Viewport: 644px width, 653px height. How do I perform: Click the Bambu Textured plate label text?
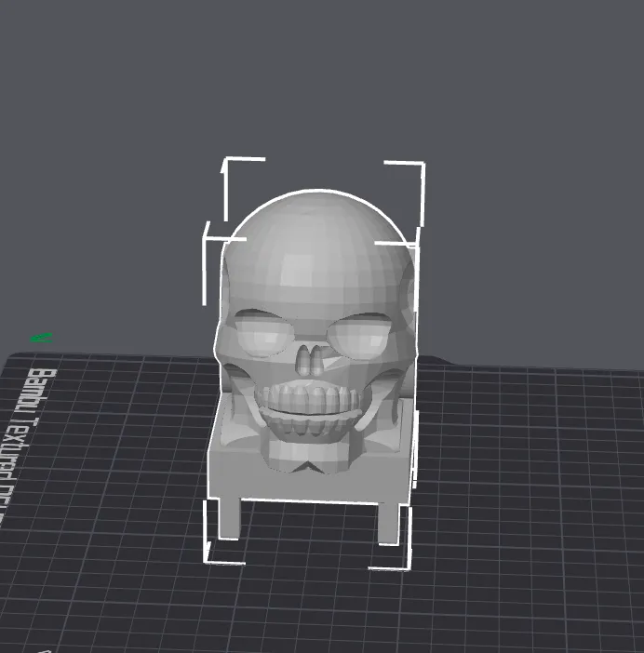click(25, 447)
